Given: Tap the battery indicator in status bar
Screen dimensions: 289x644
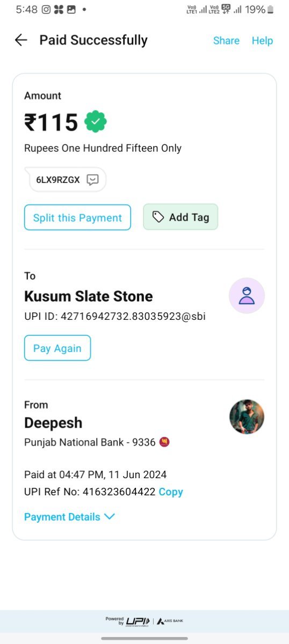Looking at the screenshot, I should (x=270, y=10).
